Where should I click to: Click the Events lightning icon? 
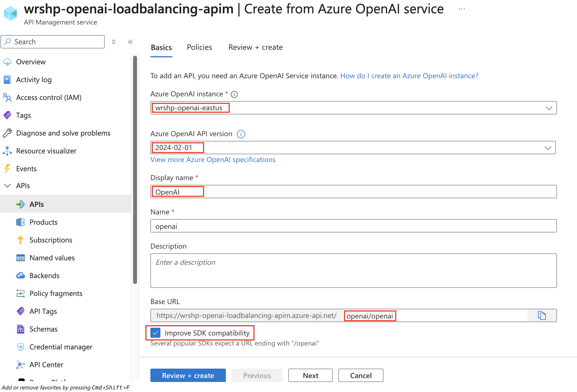click(7, 169)
